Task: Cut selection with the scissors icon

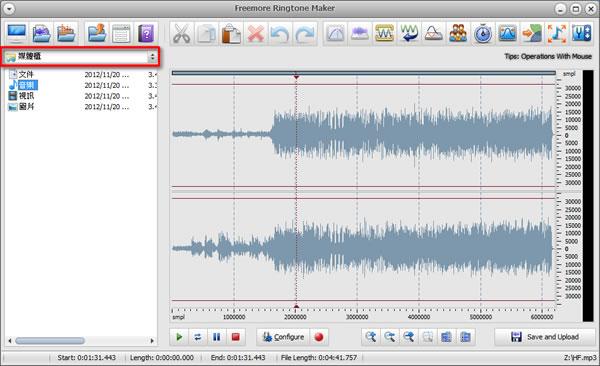Action: click(x=181, y=34)
